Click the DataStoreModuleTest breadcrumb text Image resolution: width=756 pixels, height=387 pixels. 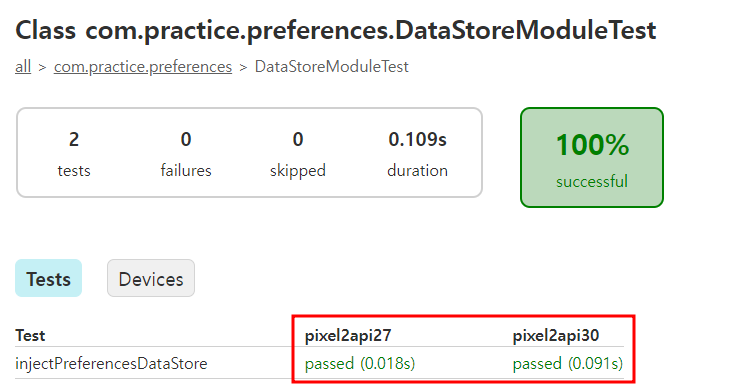[x=332, y=67]
